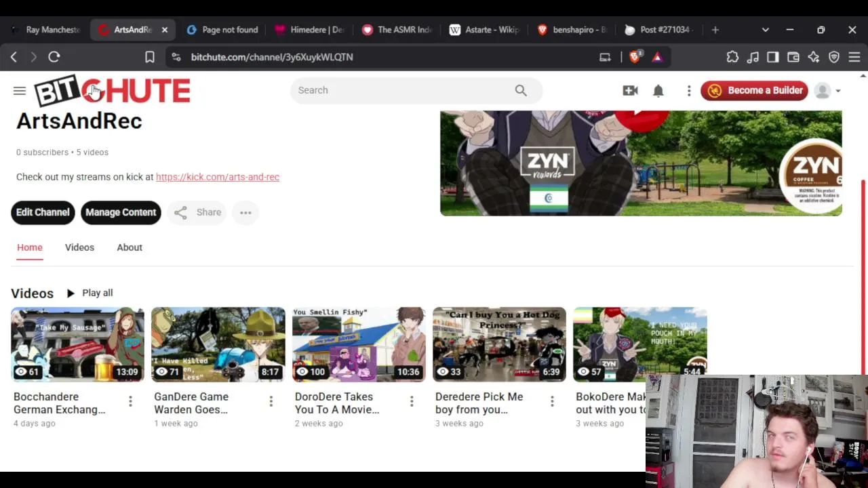Open the GanDere Game Warden video title
This screenshot has width=868, height=488.
(x=191, y=403)
